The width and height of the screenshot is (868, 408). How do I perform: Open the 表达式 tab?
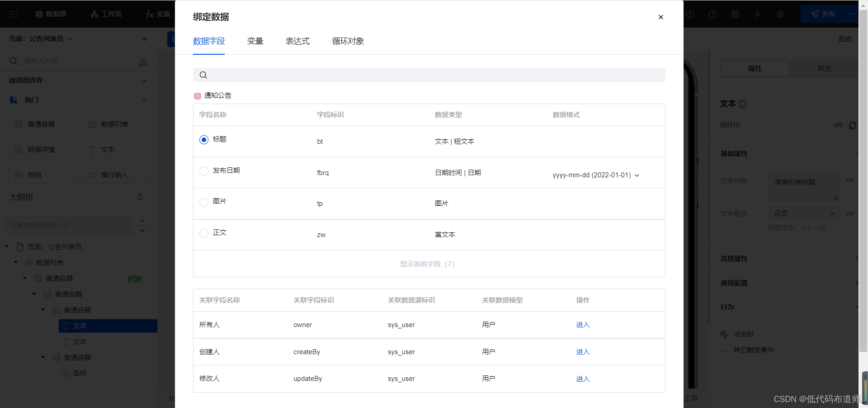point(297,41)
